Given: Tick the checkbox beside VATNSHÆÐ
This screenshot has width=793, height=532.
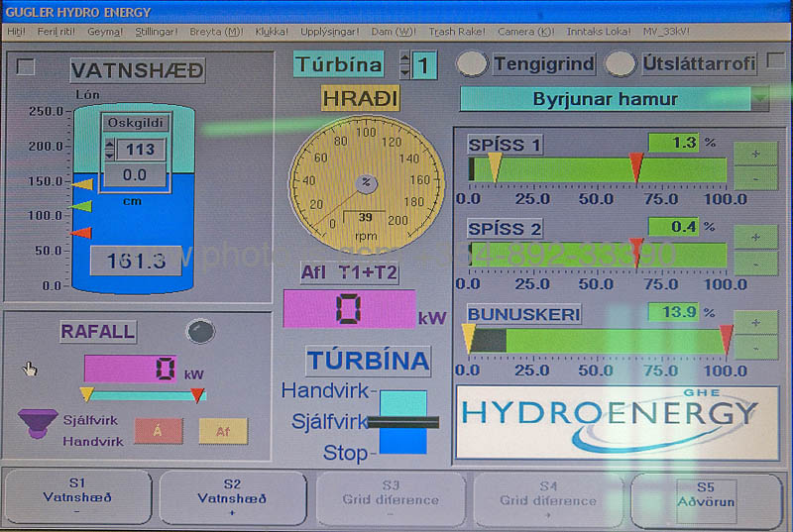Looking at the screenshot, I should 26,67.
